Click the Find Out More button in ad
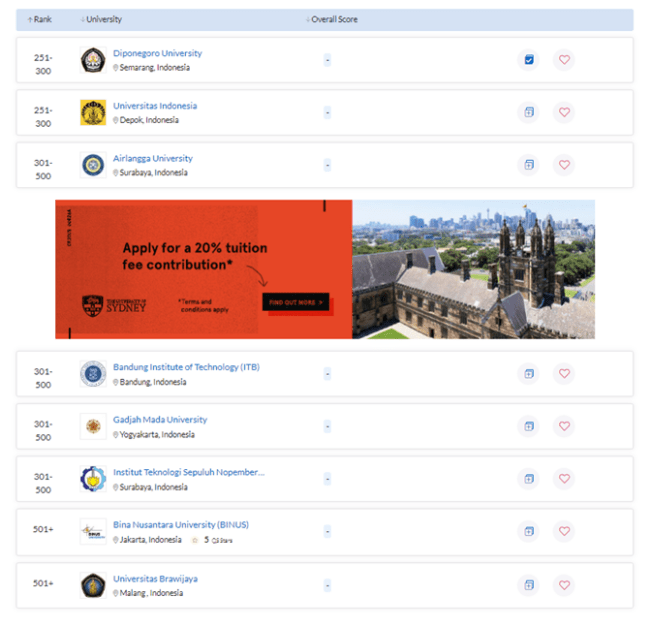The image size is (652, 628). tap(295, 302)
